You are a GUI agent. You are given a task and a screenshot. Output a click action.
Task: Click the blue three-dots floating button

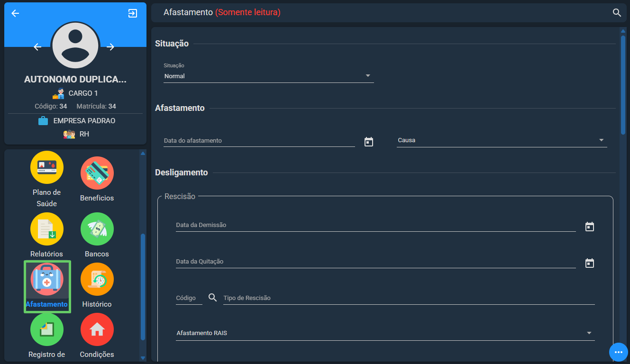[x=618, y=352]
